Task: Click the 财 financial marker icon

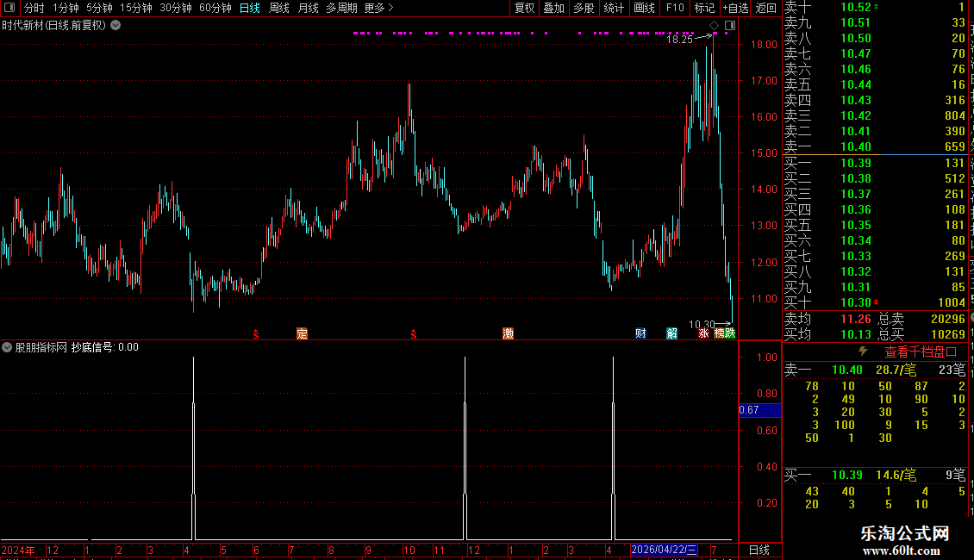Action: point(640,333)
